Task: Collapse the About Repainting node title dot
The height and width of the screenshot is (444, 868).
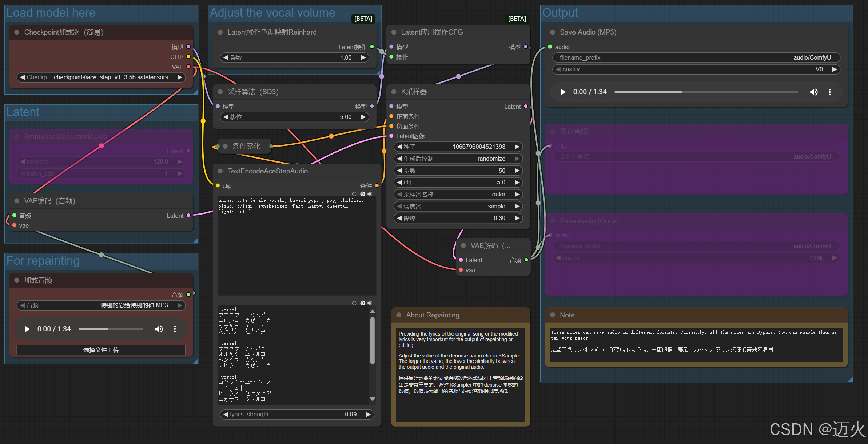Action: (399, 315)
